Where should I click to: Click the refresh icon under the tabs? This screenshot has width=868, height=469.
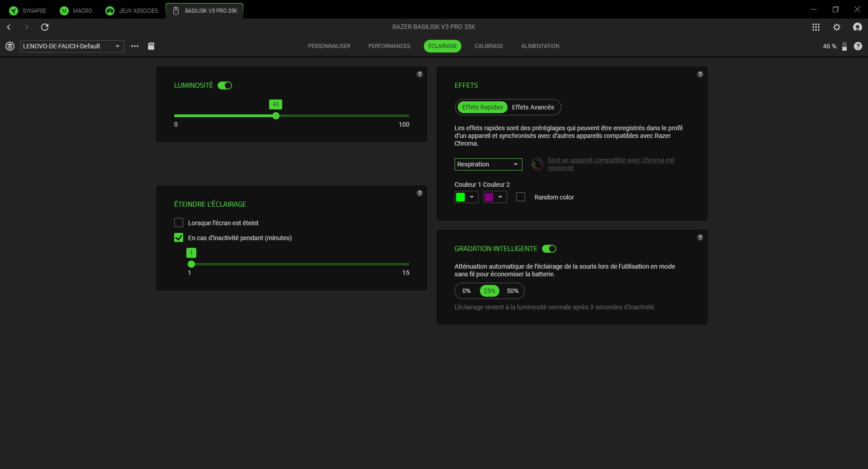click(x=44, y=27)
